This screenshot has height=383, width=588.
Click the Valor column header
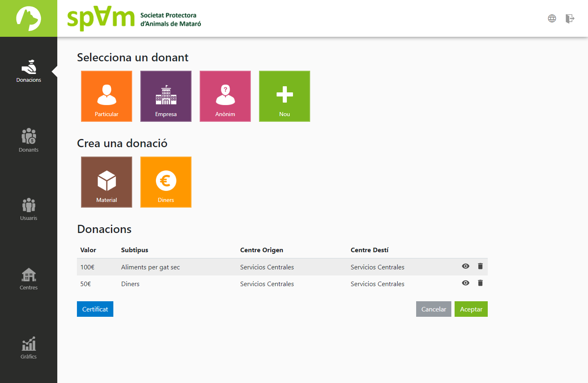click(88, 250)
